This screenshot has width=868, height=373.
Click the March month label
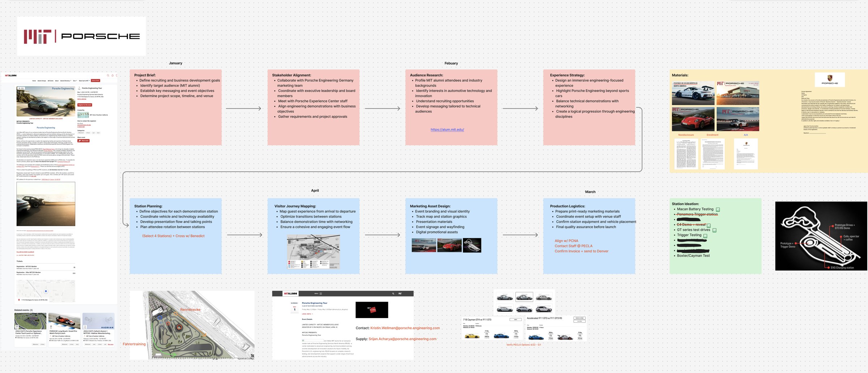click(x=590, y=192)
